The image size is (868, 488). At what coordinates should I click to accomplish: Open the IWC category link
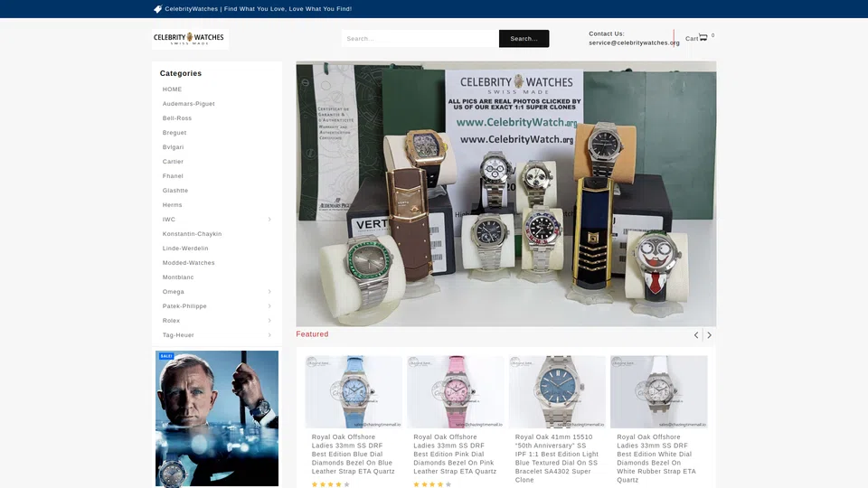pos(169,219)
